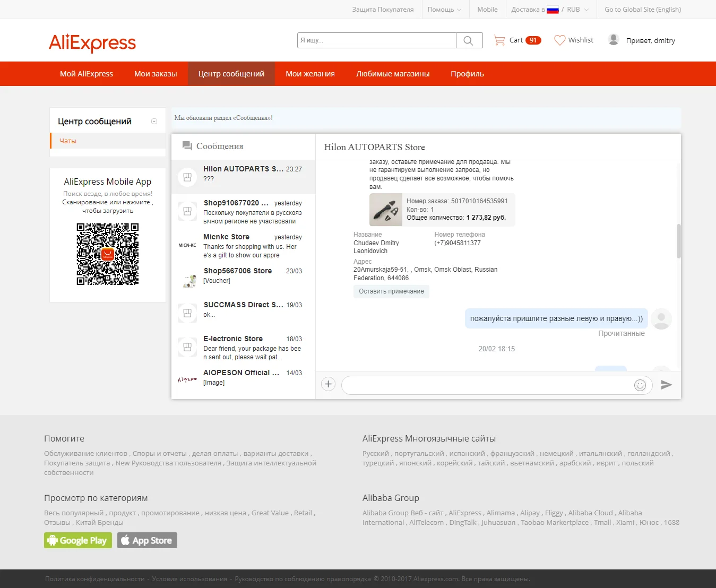Viewport: 716px width, 588px height.
Task: Click the Russian flag delivery icon
Action: click(x=553, y=10)
